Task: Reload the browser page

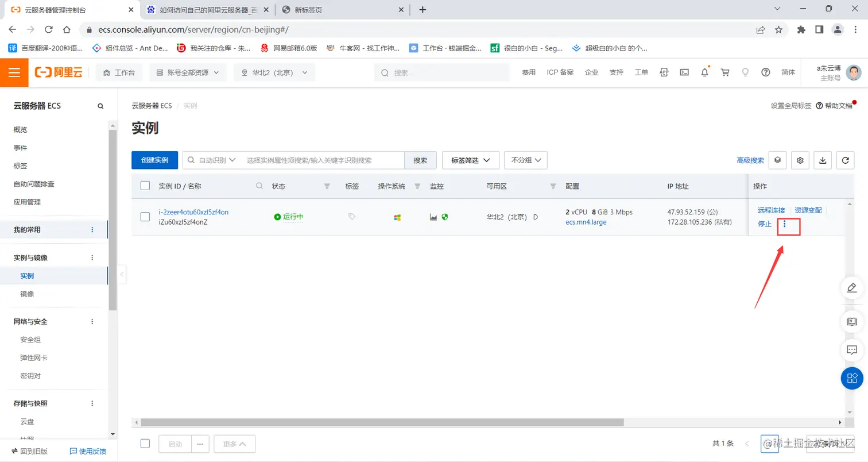Action: (x=49, y=29)
